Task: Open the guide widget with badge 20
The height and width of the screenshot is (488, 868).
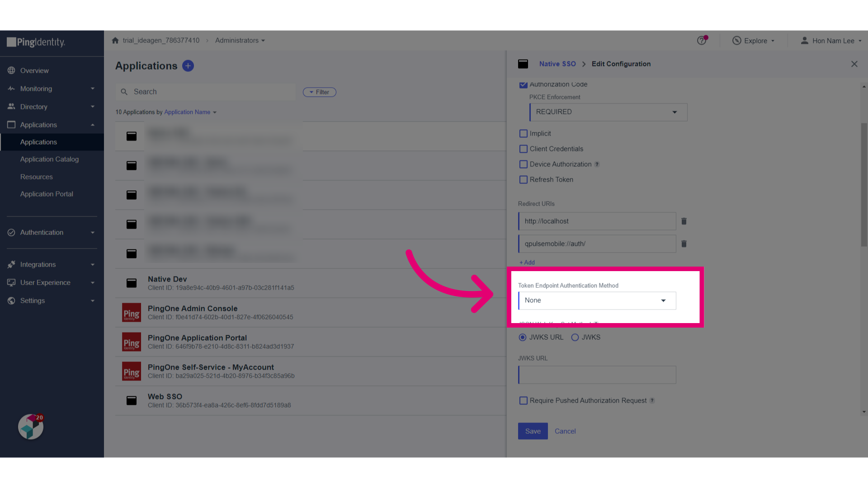Action: click(x=31, y=427)
